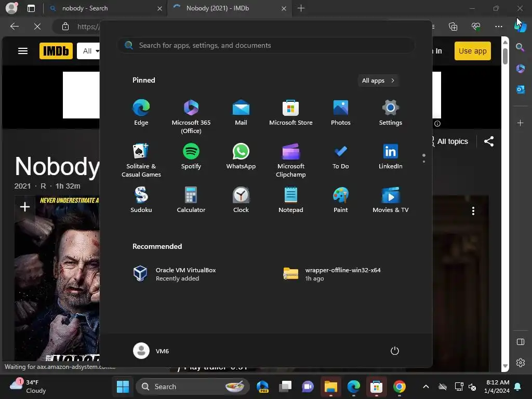Share the Nobody IMDb page
The height and width of the screenshot is (399, 532).
pyautogui.click(x=488, y=141)
